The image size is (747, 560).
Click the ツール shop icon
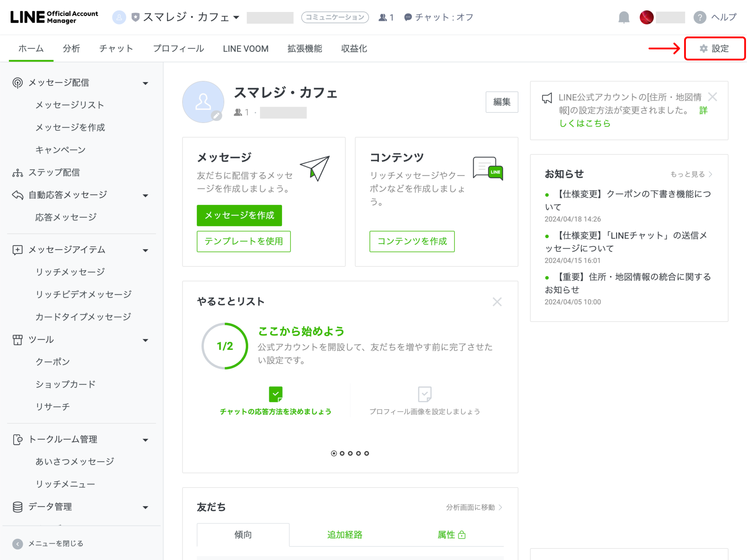pyautogui.click(x=18, y=339)
